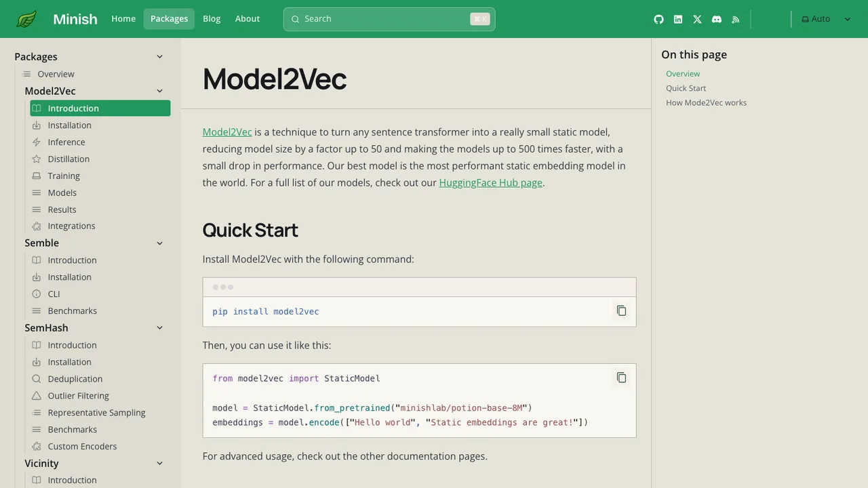Click the Overview list icon in sidebar
The image size is (868, 488).
26,74
